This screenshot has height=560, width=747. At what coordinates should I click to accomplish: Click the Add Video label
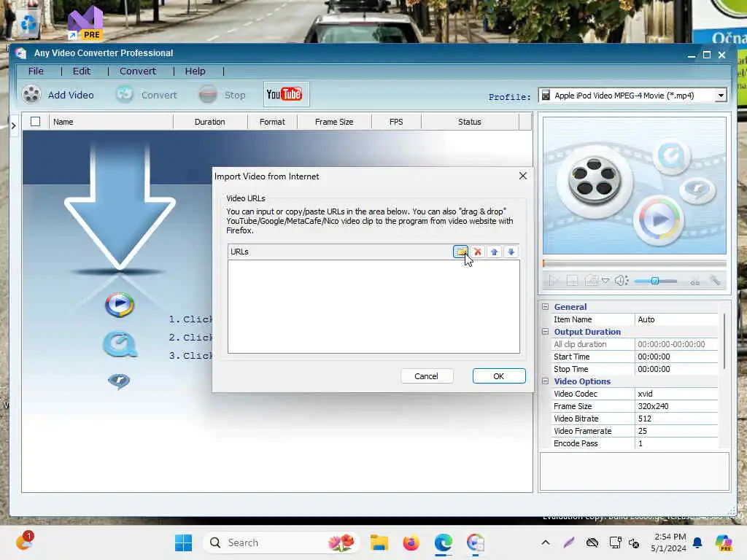(x=71, y=95)
